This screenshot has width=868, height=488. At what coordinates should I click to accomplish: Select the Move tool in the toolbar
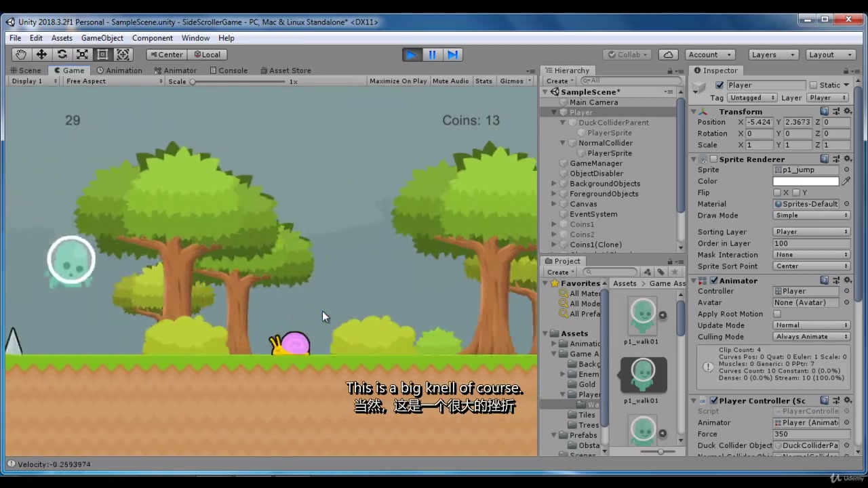click(x=41, y=54)
